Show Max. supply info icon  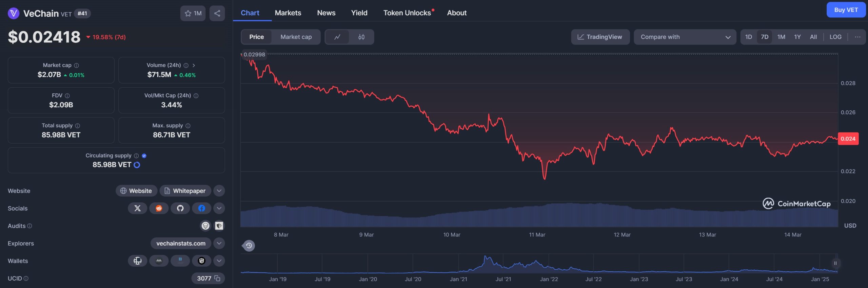coord(188,126)
